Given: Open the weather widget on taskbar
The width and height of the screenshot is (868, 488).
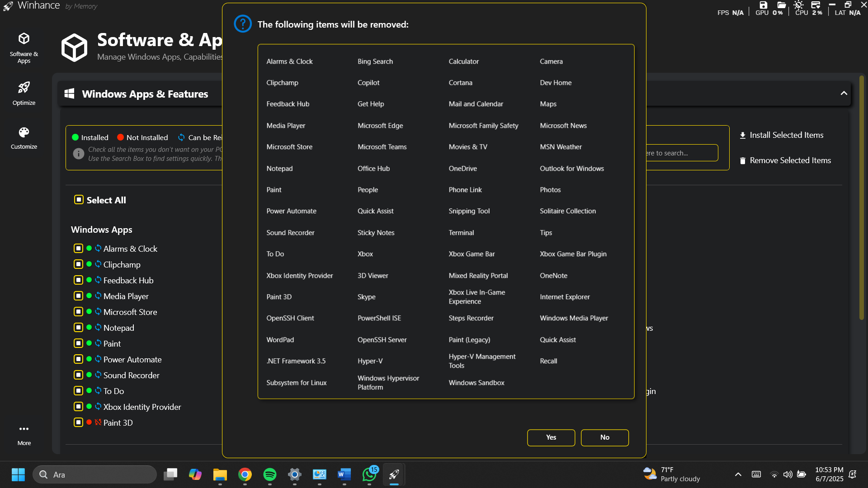Looking at the screenshot, I should coord(672,474).
